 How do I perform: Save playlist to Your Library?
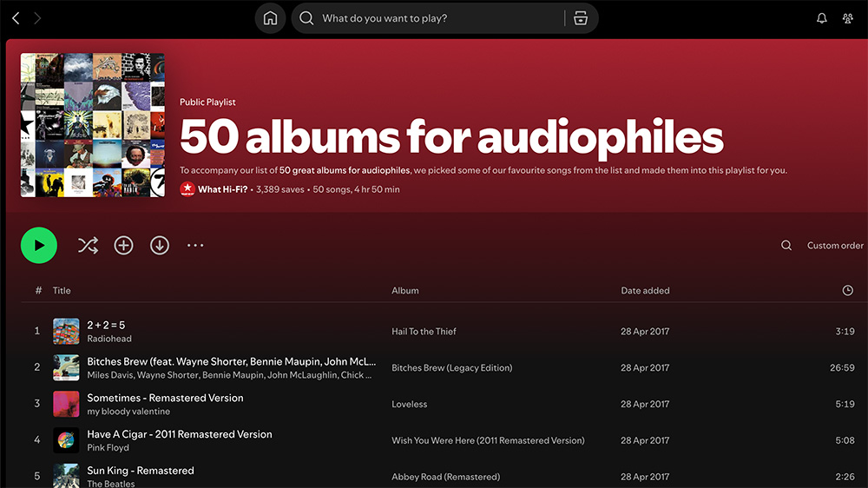pos(124,246)
